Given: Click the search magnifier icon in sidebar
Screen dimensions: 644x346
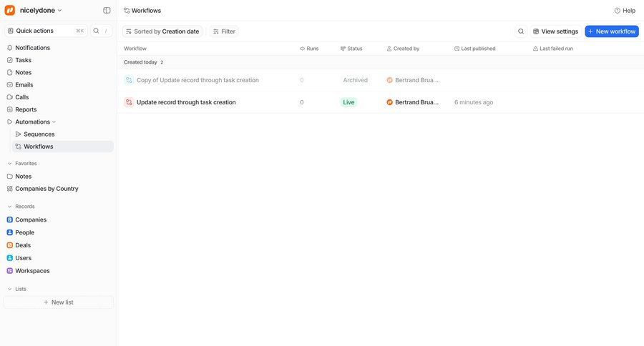Looking at the screenshot, I should pos(97,31).
